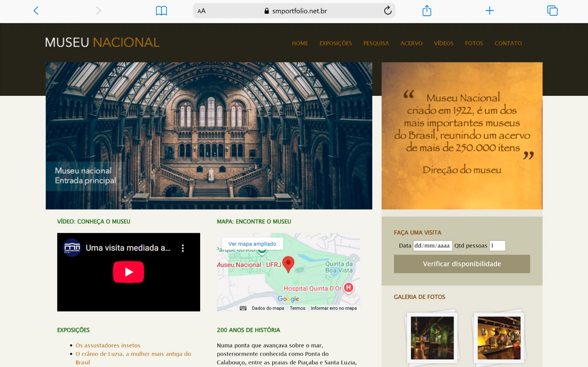The image size is (588, 367).
Task: Select the CONTATO menu link
Action: (x=508, y=43)
